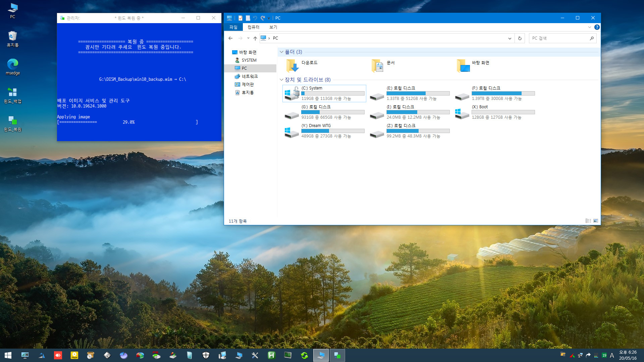Toggle the A input language indicator
Viewport: 644px width, 362px height.
pos(612,355)
